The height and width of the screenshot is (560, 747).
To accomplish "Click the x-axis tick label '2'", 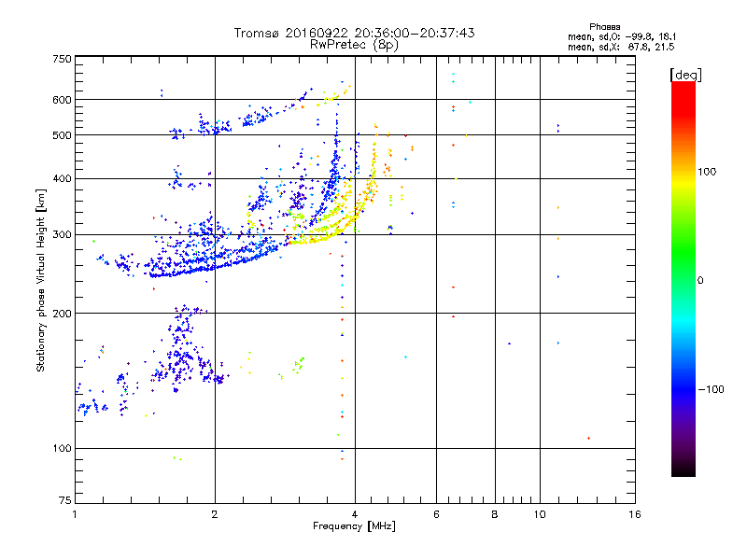I will (x=215, y=514).
